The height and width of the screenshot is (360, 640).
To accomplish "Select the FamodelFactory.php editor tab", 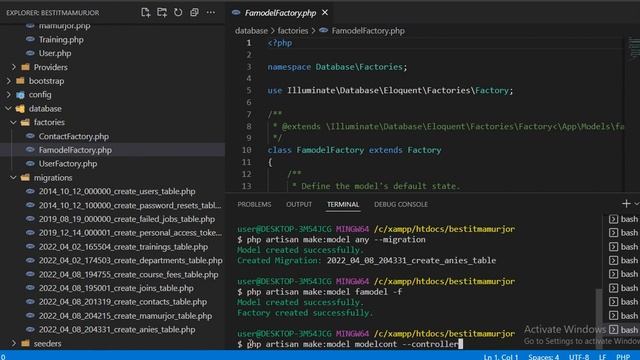I will click(x=280, y=13).
